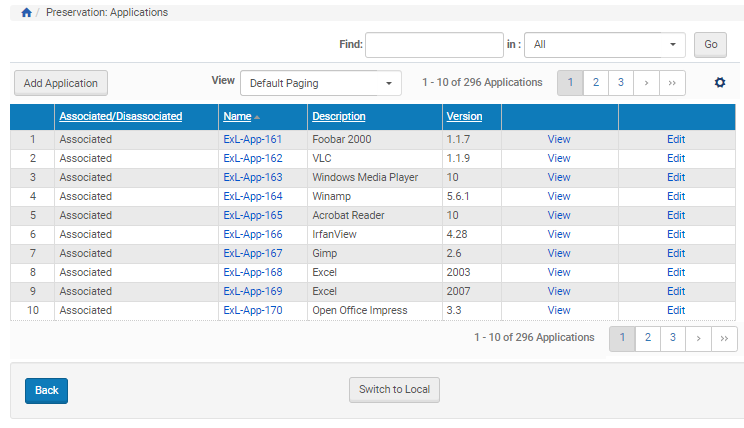Click into the Find text field
Viewport: 744px width, 428px height.
pyautogui.click(x=434, y=45)
